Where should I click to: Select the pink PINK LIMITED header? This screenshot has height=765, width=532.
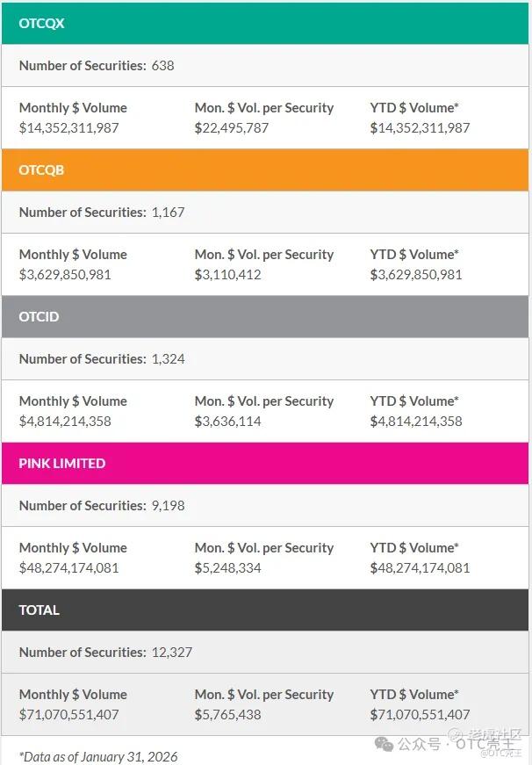coord(265,464)
